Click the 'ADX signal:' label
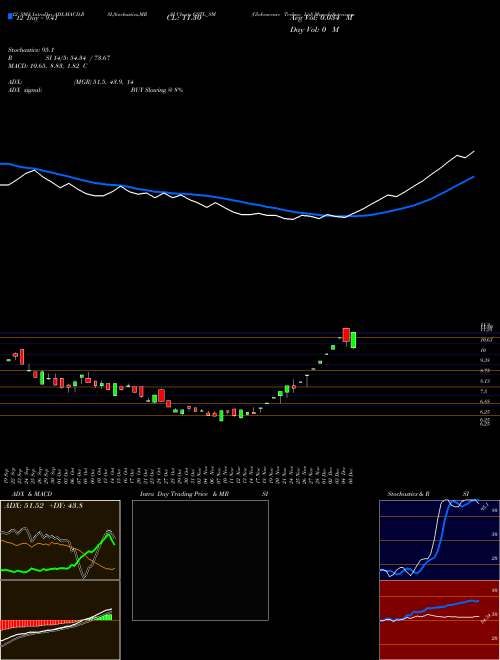The height and width of the screenshot is (660, 500). tap(25, 90)
